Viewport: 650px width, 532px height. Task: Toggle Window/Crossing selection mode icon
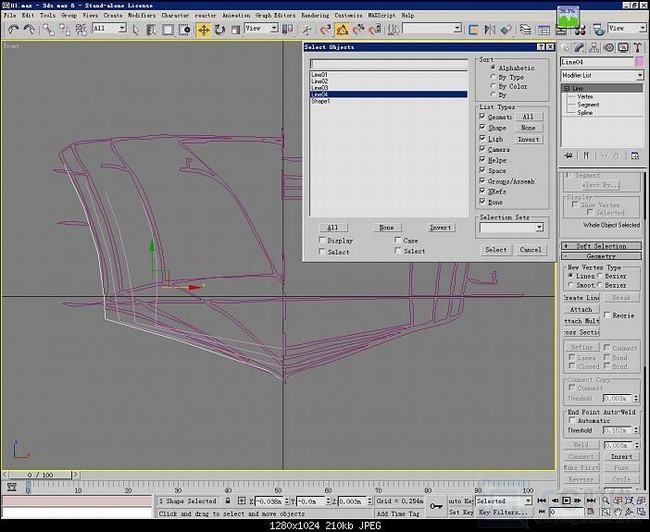[184, 29]
